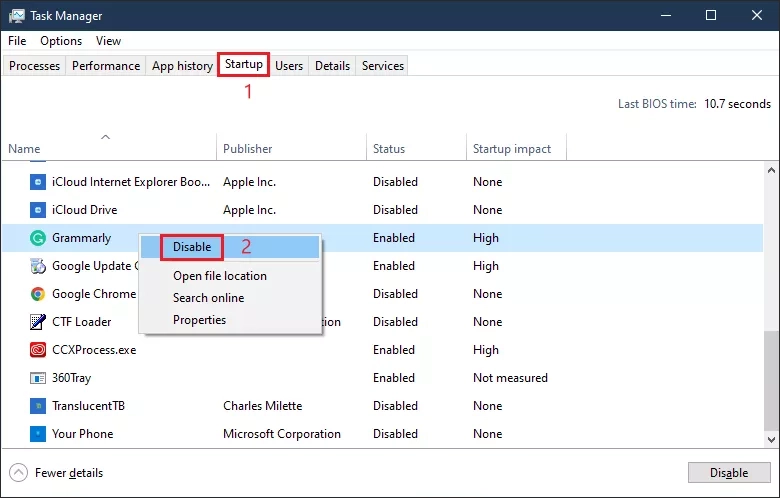
Task: Collapse view with Fewer details arrow
Action: point(18,473)
